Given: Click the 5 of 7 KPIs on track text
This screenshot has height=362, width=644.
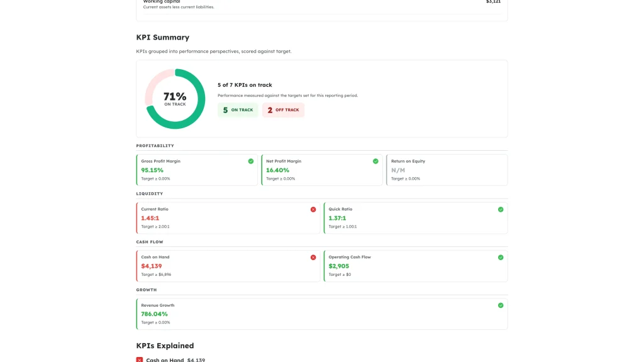Looking at the screenshot, I should coord(245,85).
